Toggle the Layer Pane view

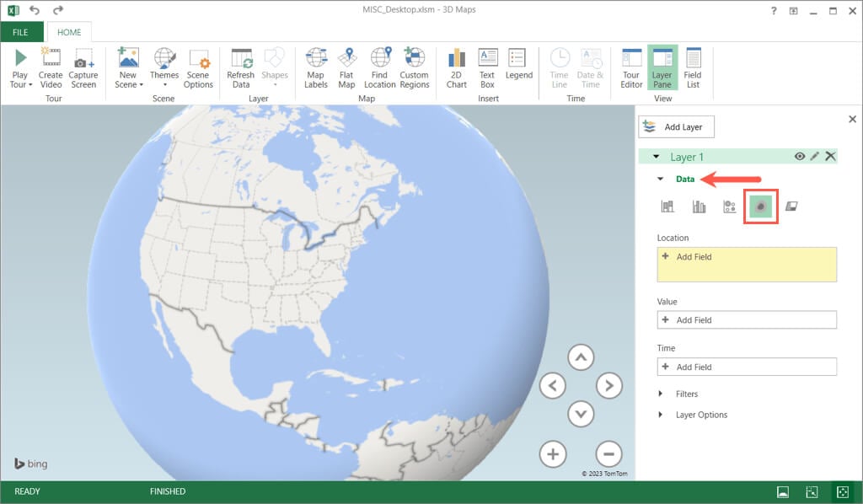click(x=662, y=67)
